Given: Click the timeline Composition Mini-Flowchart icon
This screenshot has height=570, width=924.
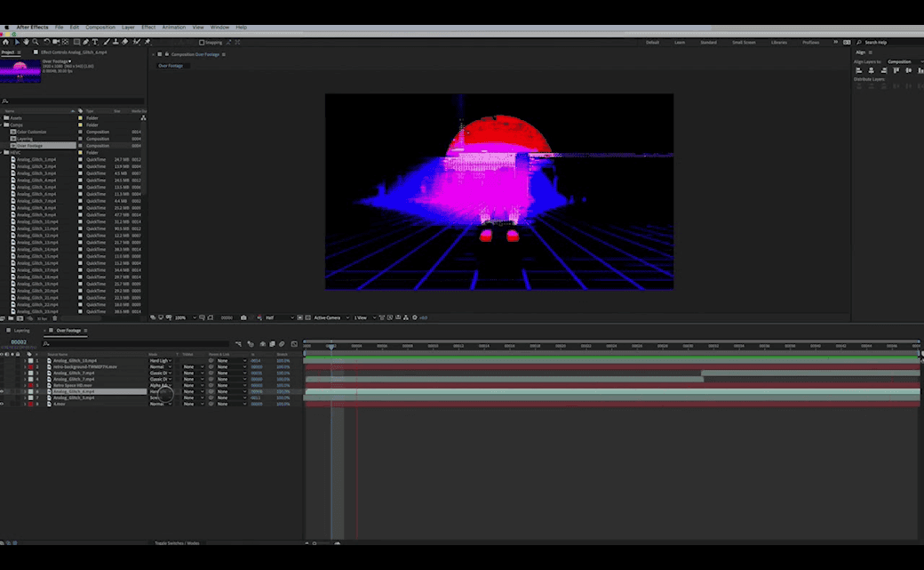Looking at the screenshot, I should (239, 344).
